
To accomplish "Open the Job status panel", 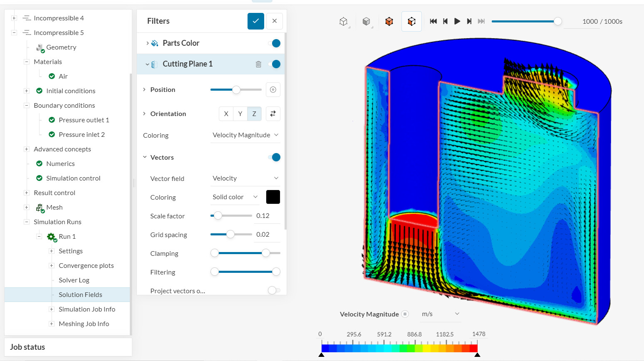I will [x=68, y=347].
